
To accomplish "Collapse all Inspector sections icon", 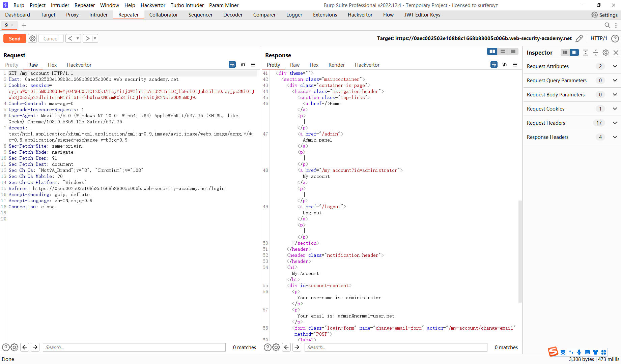I will tap(596, 53).
